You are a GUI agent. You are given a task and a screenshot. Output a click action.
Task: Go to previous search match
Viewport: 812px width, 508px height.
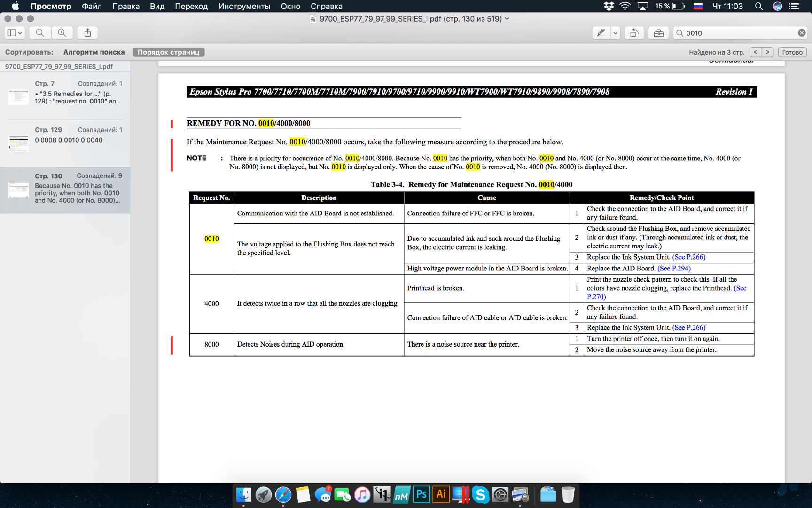756,52
